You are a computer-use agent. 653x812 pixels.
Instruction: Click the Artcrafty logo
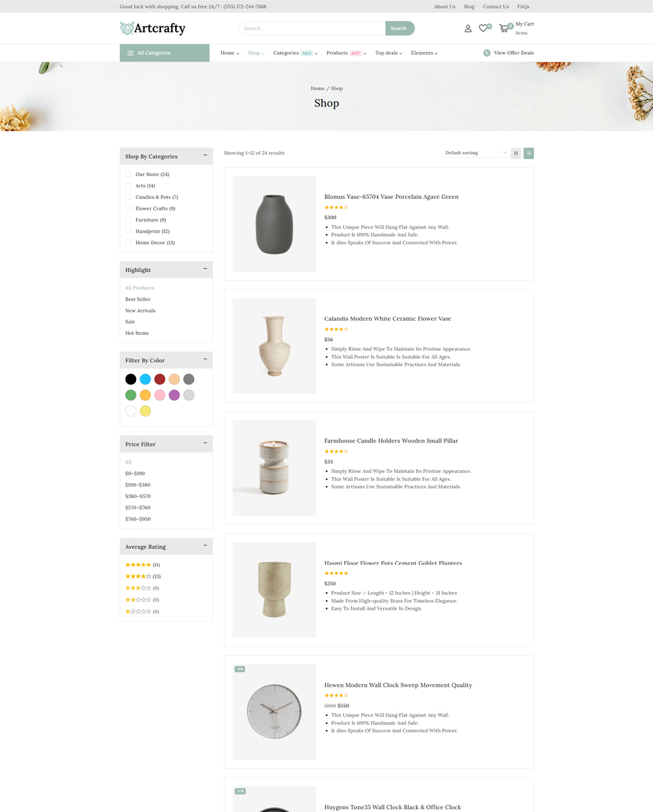click(153, 28)
